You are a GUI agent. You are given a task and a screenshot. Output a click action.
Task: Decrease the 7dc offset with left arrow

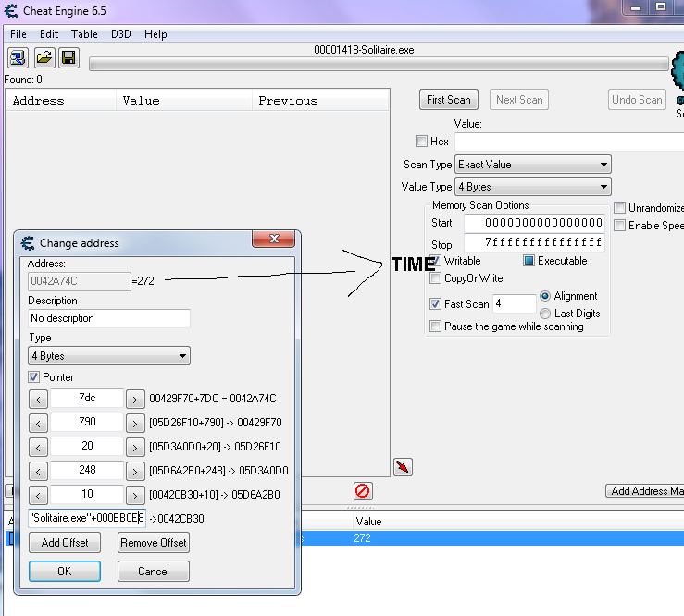click(x=39, y=399)
